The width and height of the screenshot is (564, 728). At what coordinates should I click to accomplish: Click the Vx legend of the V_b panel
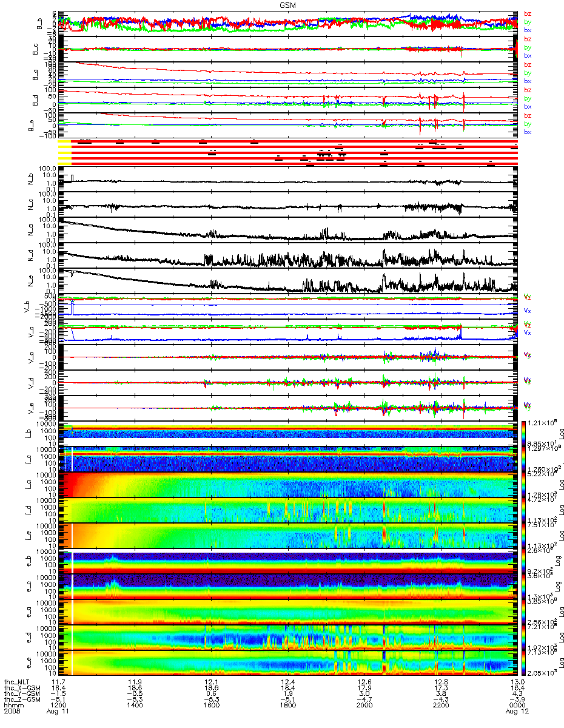(x=528, y=311)
